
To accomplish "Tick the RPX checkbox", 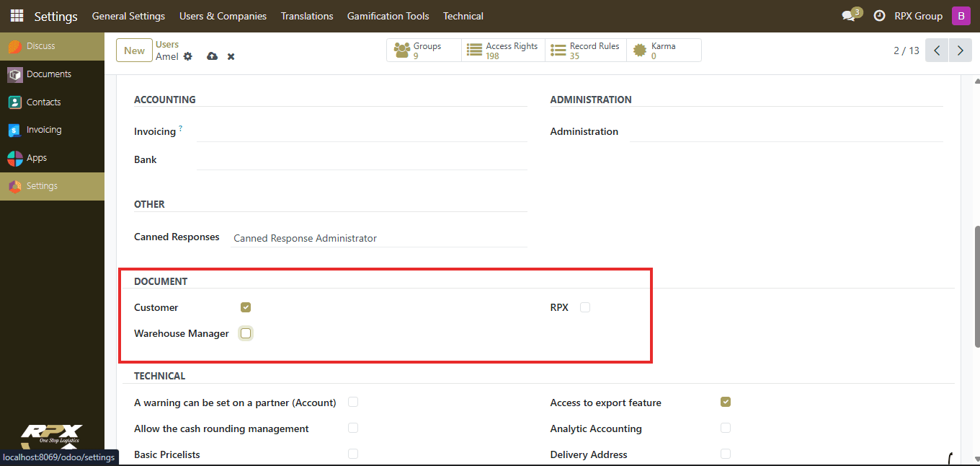I will point(585,307).
